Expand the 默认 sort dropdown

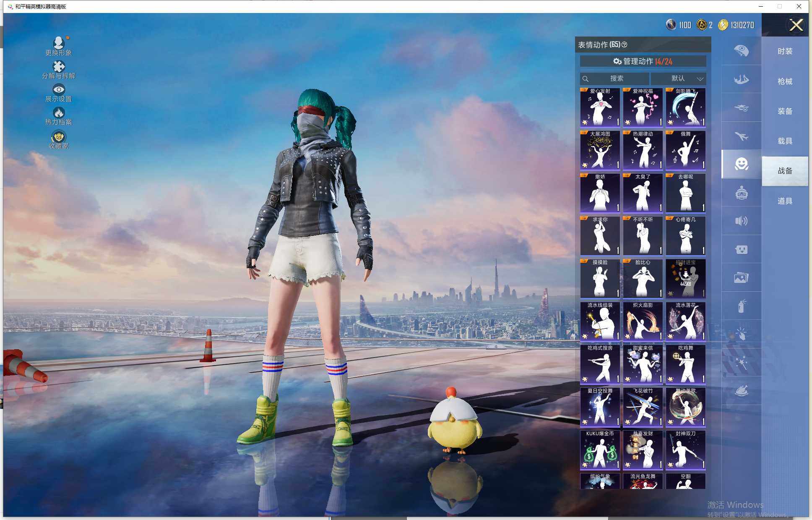click(678, 78)
